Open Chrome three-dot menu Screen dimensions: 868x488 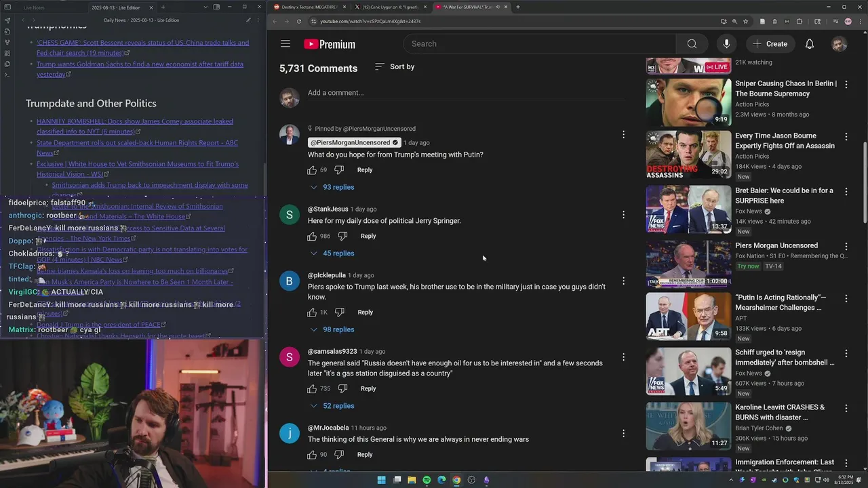tap(860, 21)
